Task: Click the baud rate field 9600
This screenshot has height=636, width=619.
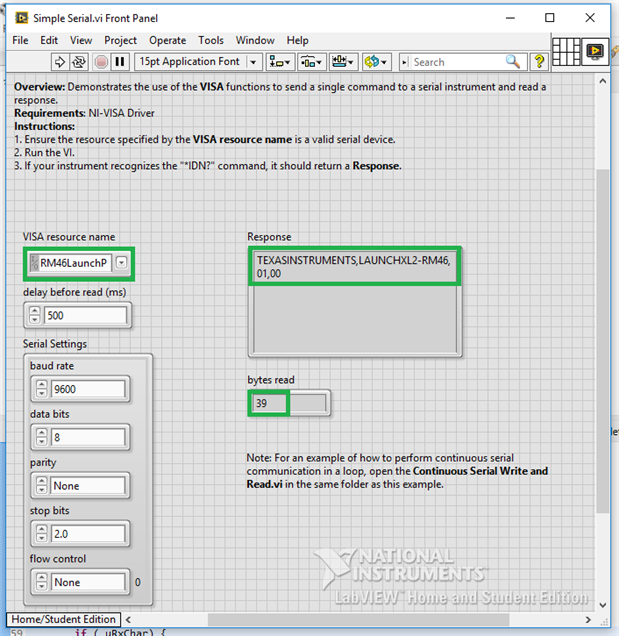Action: (x=88, y=389)
